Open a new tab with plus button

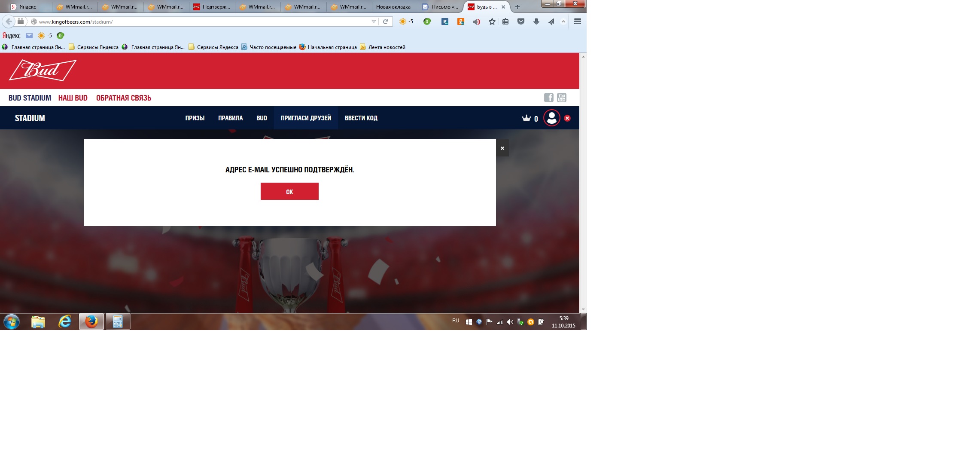click(x=517, y=7)
